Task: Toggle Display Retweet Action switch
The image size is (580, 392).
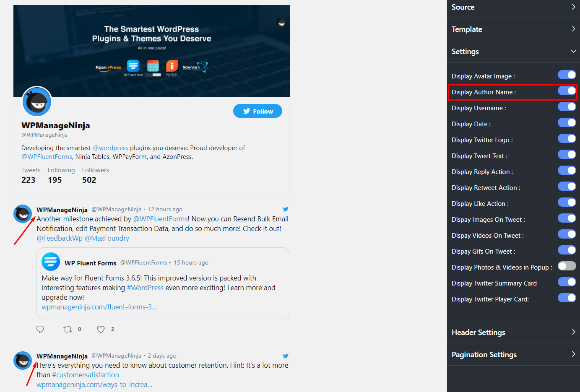Action: pos(567,186)
